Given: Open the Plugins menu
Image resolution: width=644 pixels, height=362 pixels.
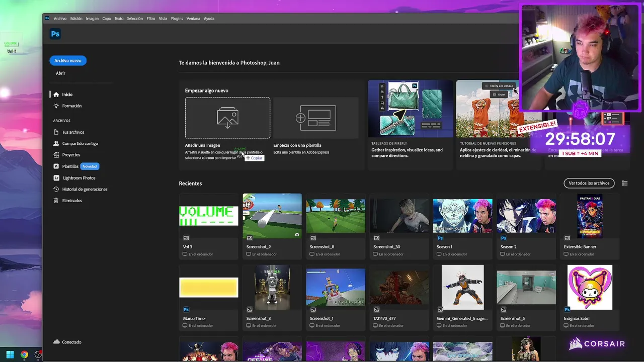Looking at the screenshot, I should [x=177, y=19].
